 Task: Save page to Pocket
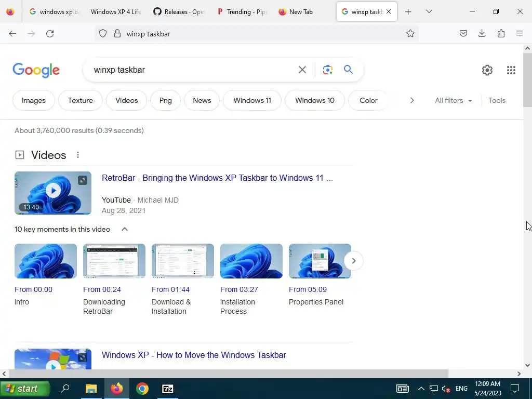click(463, 34)
